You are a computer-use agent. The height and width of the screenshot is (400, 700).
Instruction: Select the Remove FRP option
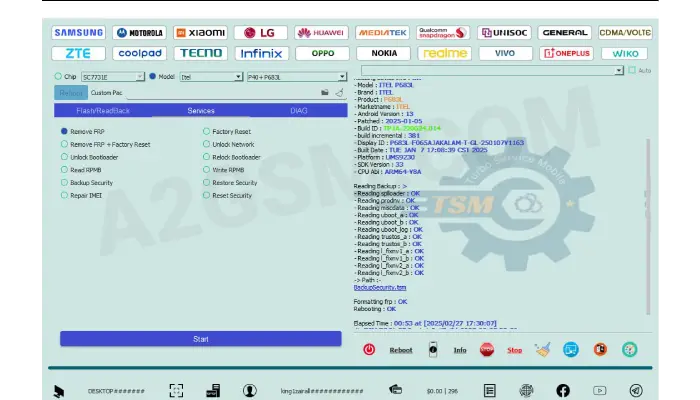pos(64,131)
